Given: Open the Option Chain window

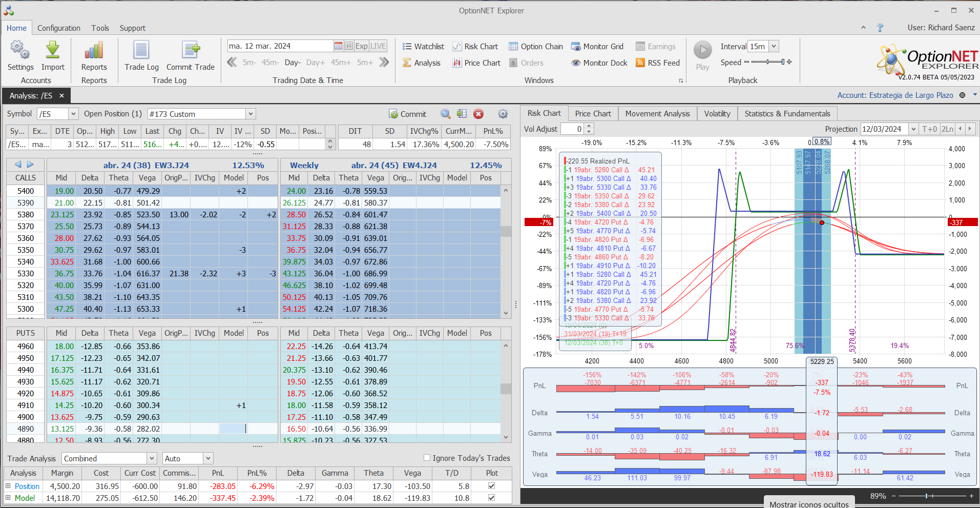Looking at the screenshot, I should (536, 47).
